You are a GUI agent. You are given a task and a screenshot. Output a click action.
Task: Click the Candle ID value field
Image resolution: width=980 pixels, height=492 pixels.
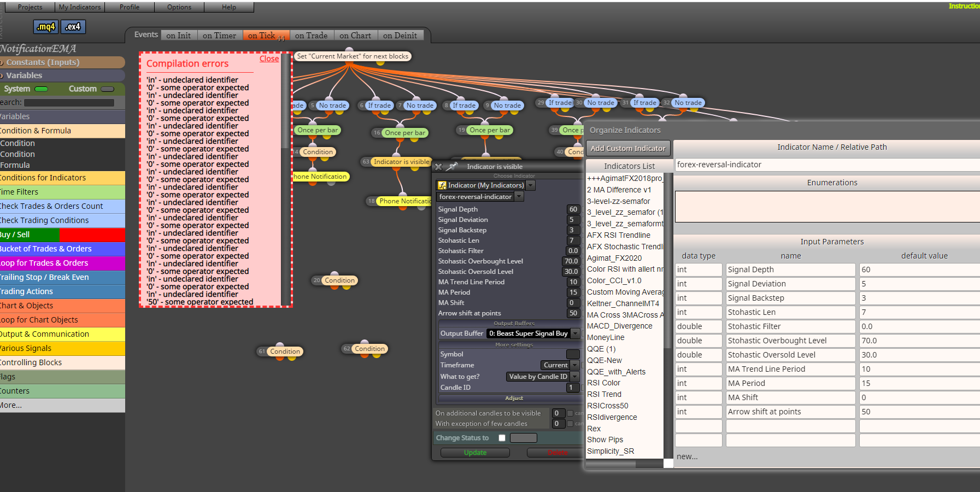point(573,388)
